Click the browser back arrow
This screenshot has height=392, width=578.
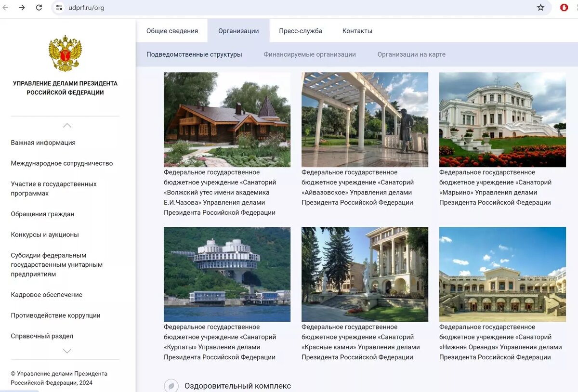click(x=5, y=8)
